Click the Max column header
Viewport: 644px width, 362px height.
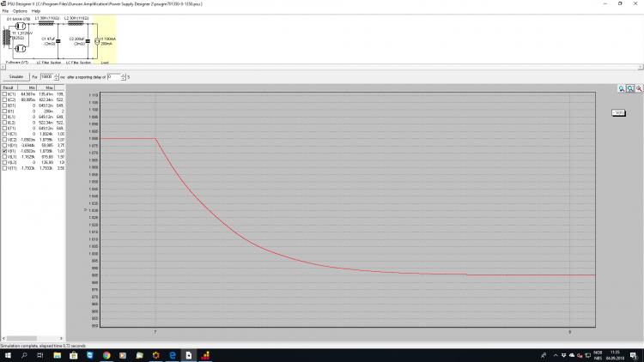46,87
